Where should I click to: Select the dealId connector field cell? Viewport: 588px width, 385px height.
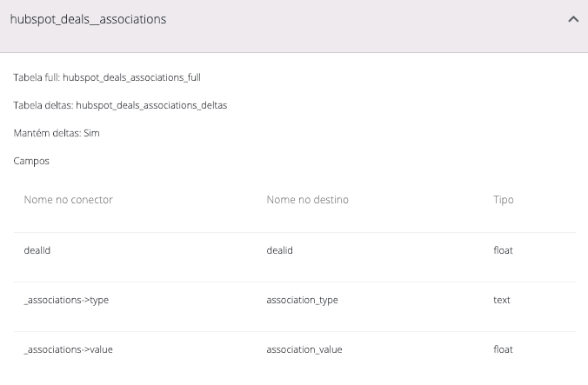(x=38, y=250)
